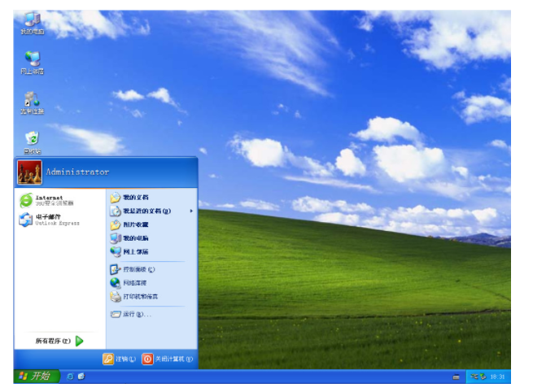Image resolution: width=533 pixels, height=392 pixels.
Task: Open 运行(R)... Run dialog entry
Action: (x=131, y=314)
